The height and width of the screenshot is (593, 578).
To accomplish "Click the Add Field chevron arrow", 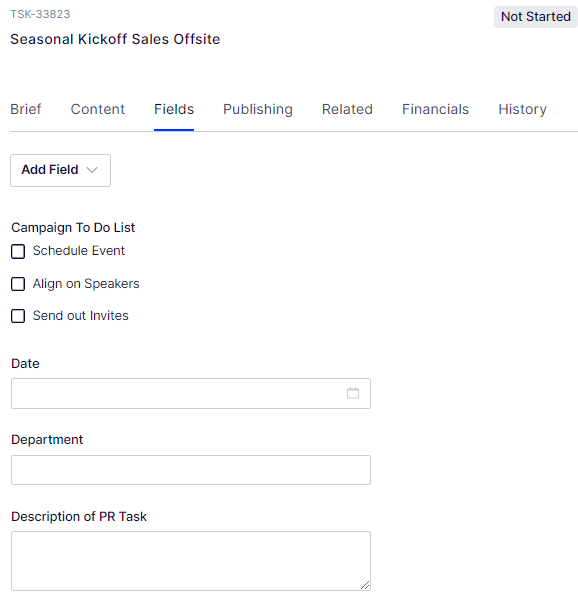I will tap(92, 170).
